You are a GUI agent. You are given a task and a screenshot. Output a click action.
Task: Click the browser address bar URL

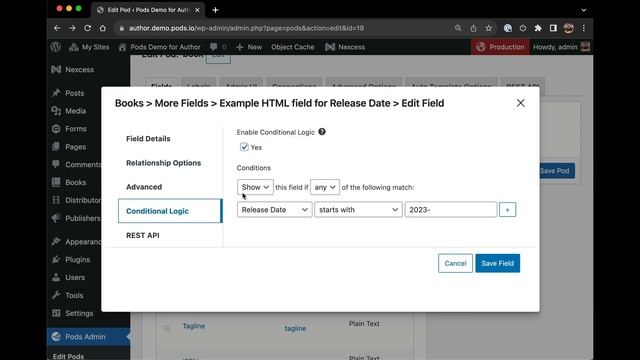point(246,28)
